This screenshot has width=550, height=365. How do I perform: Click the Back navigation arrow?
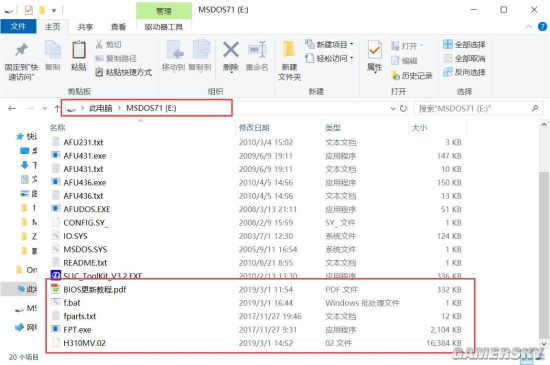coord(12,108)
